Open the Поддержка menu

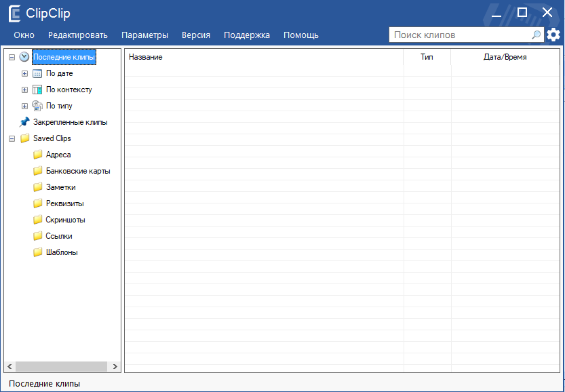pyautogui.click(x=247, y=35)
